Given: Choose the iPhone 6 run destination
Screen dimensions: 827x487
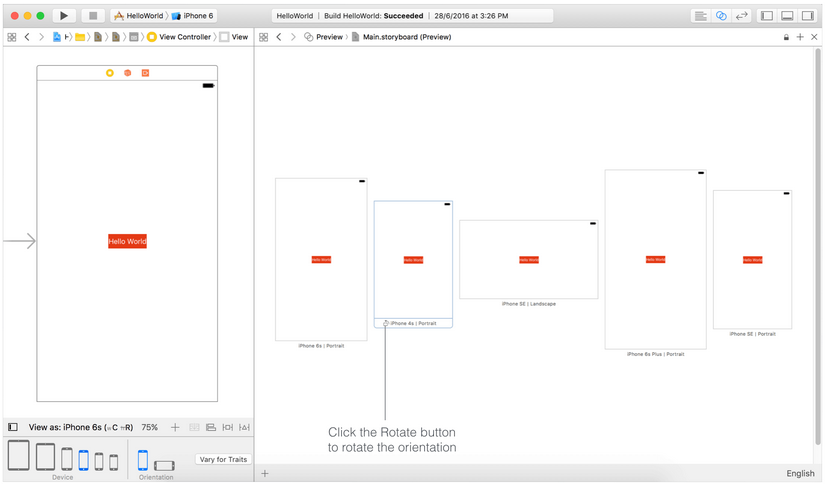Looking at the screenshot, I should [x=193, y=16].
